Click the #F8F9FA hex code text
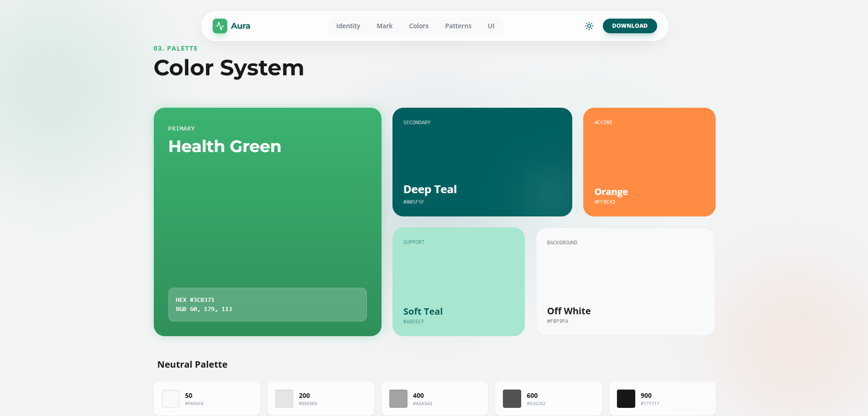 click(x=558, y=322)
